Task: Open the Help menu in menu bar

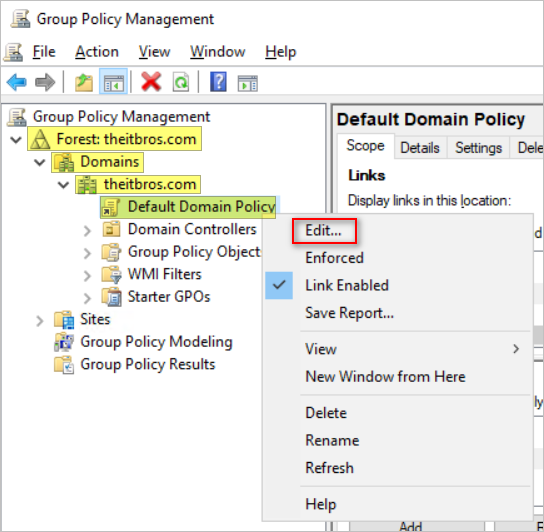Action: (281, 52)
